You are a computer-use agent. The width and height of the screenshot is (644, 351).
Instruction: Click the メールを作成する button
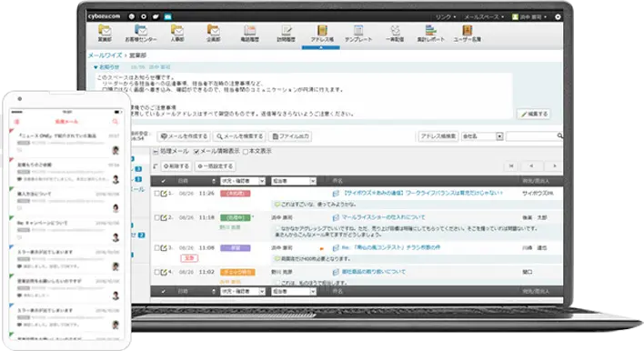point(184,136)
